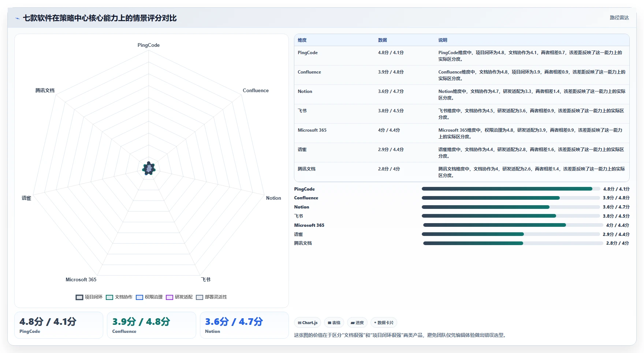Click table cell "2.8分 / 4分" for 腾讯文档

[x=389, y=169]
